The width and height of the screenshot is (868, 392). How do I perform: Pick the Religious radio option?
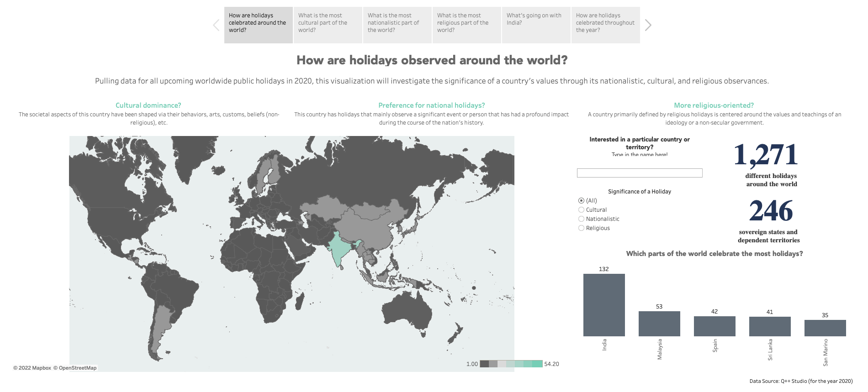581,228
